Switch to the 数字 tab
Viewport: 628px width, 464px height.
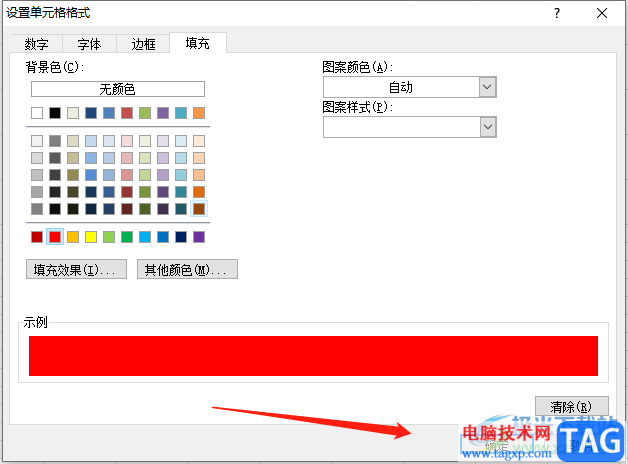pyautogui.click(x=36, y=44)
